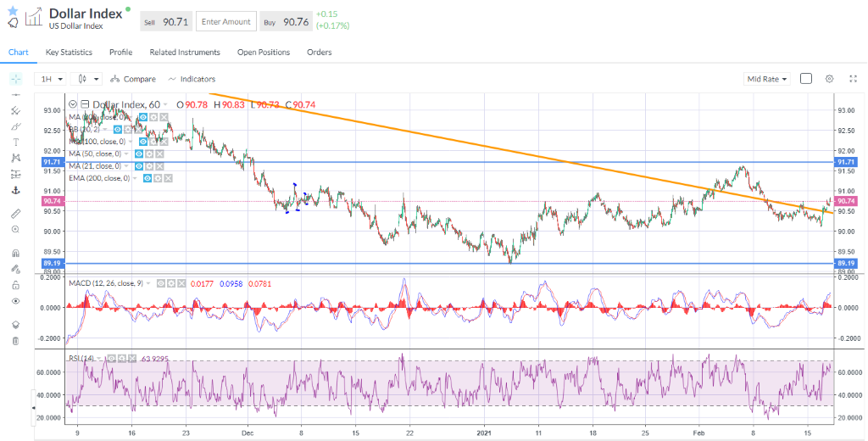Screen dimensions: 868x441
Task: Click the trash icon to remove drawings
Action: [x=15, y=341]
